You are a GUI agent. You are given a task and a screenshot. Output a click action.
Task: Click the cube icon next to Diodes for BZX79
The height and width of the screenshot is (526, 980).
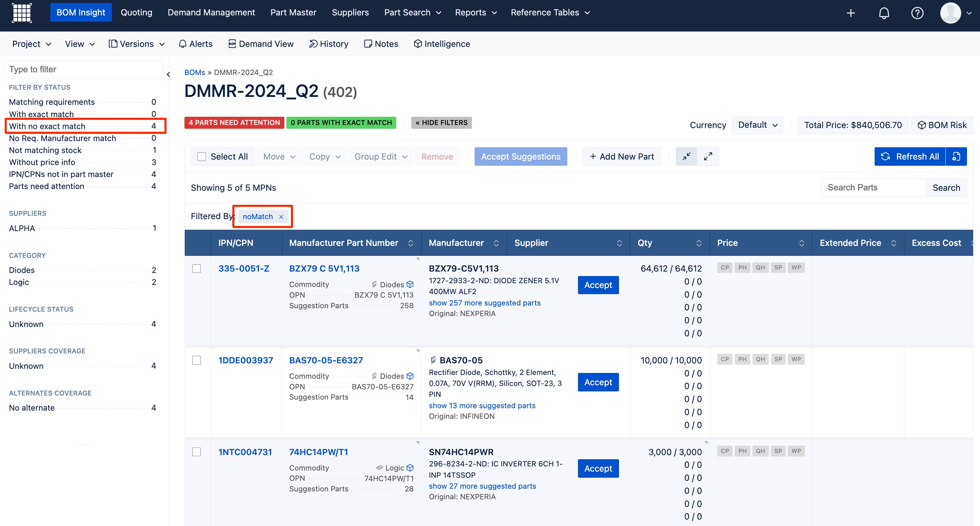[410, 284]
